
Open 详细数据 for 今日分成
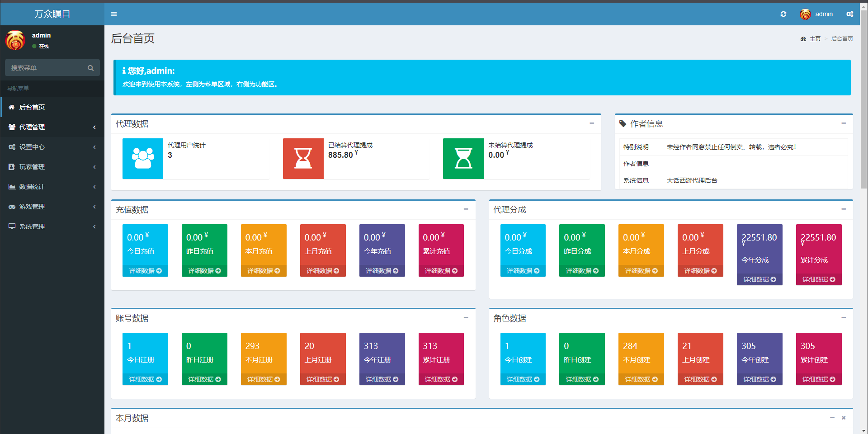[x=523, y=271]
